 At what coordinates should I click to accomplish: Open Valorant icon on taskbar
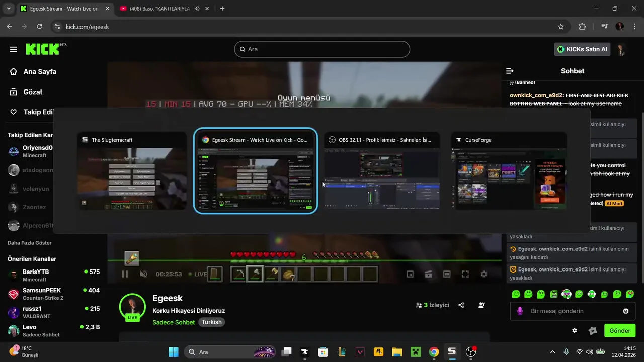coord(360,352)
